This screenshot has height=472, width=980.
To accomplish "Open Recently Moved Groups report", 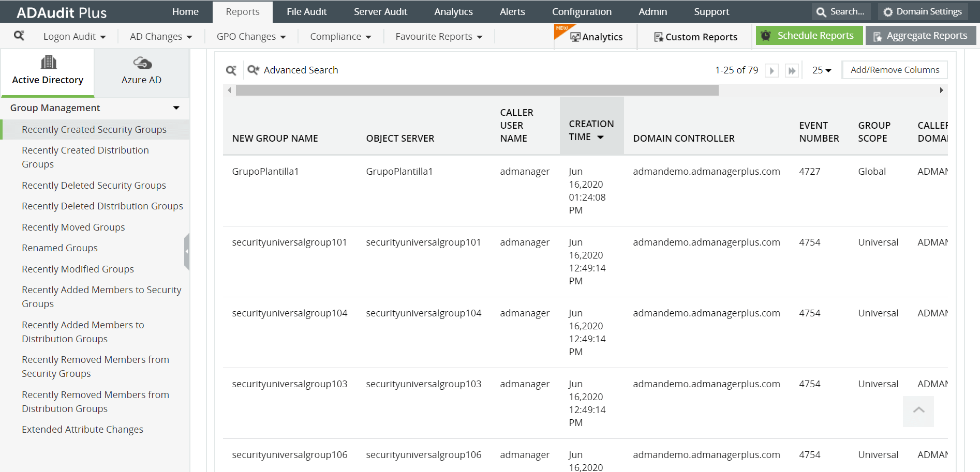I will point(73,227).
